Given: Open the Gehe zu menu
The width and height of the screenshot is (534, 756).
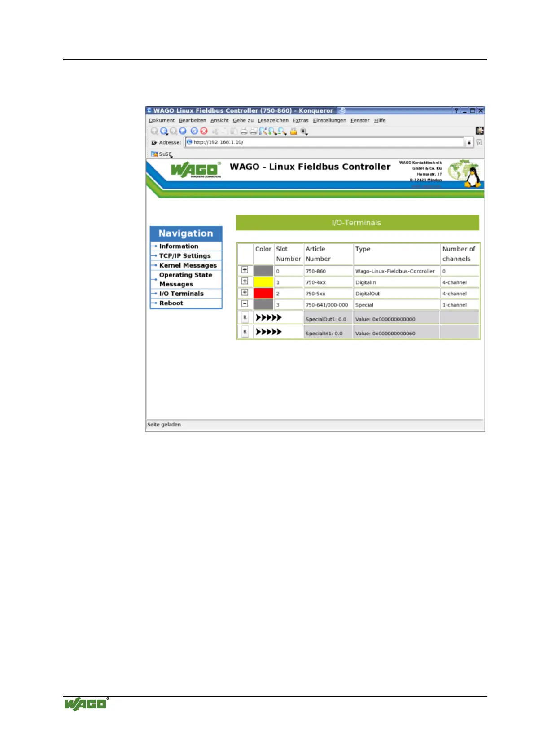Looking at the screenshot, I should click(x=243, y=120).
